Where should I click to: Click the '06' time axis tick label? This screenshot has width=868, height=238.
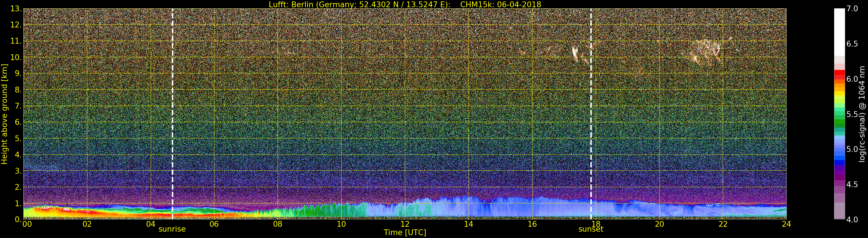(x=214, y=224)
